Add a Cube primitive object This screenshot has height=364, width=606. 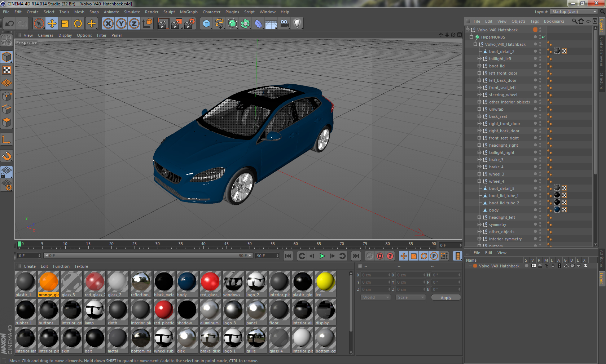click(x=206, y=24)
